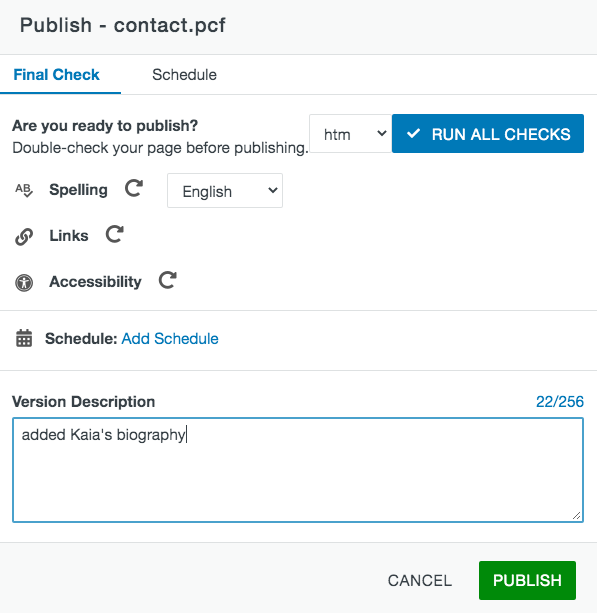Click the Links chain icon
Image resolution: width=597 pixels, height=613 pixels.
pyautogui.click(x=24, y=237)
